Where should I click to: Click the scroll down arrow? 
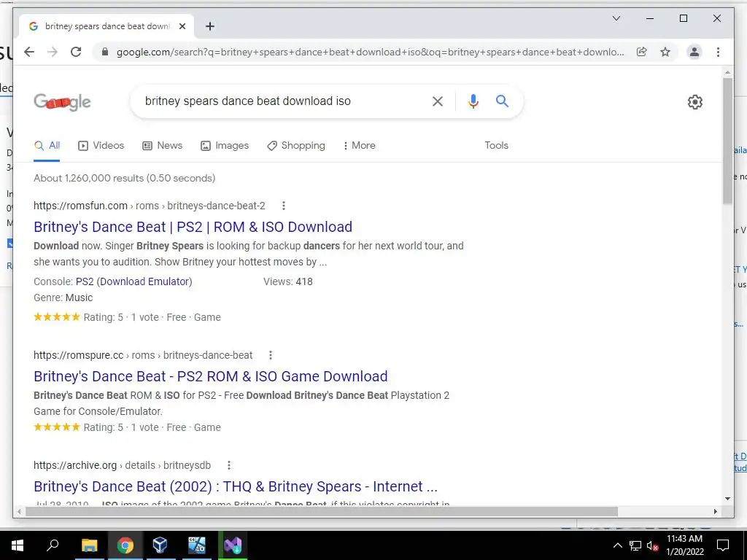point(727,499)
